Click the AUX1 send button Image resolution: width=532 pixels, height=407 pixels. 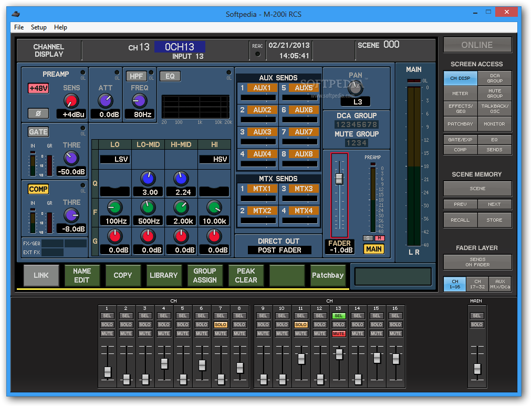[262, 88]
